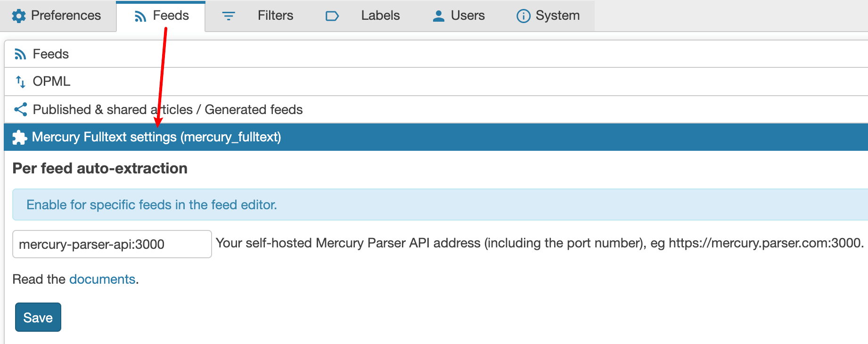Image resolution: width=868 pixels, height=344 pixels.
Task: Switch to the Filters tab
Action: point(257,16)
